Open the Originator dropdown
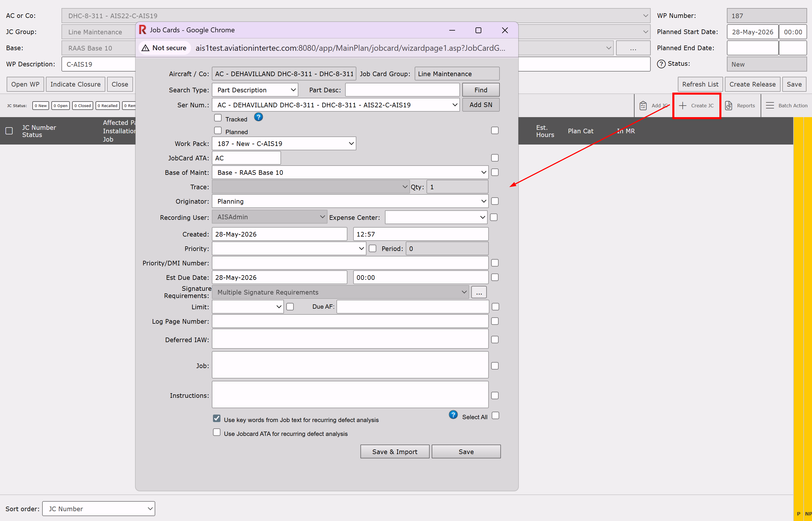This screenshot has height=521, width=812. click(350, 201)
